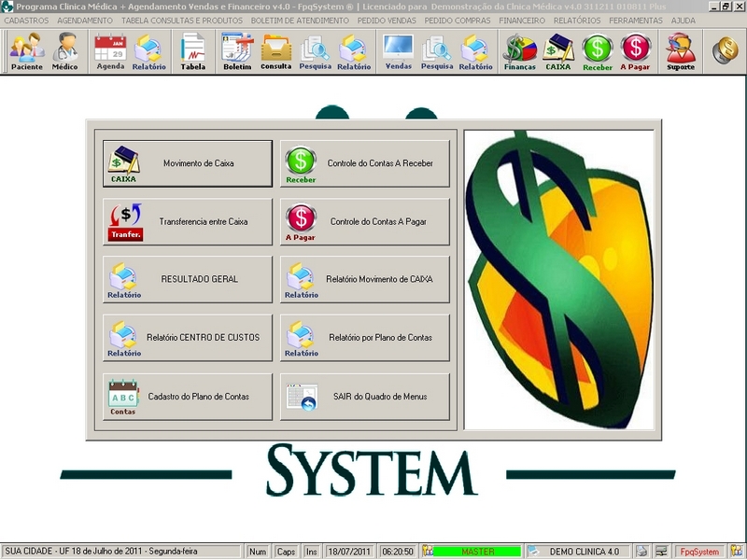Click the users icon at status bar far right
Viewport: 747px width, 560px height.
(x=737, y=552)
